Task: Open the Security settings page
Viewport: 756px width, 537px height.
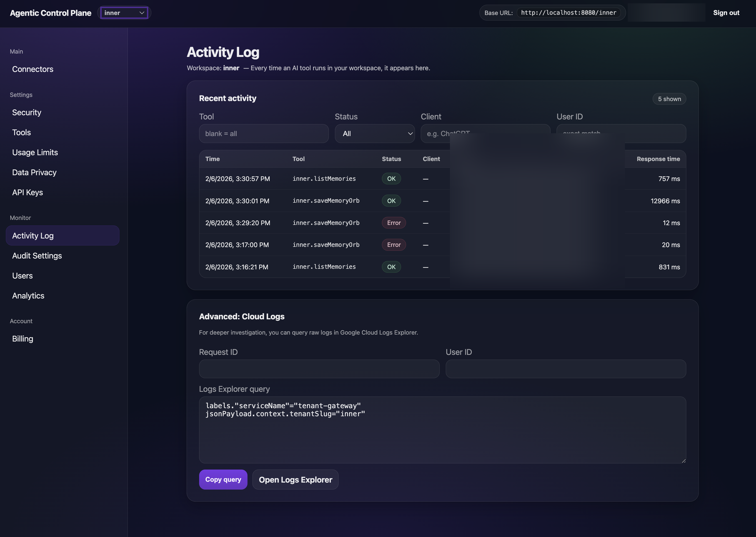Action: tap(26, 112)
